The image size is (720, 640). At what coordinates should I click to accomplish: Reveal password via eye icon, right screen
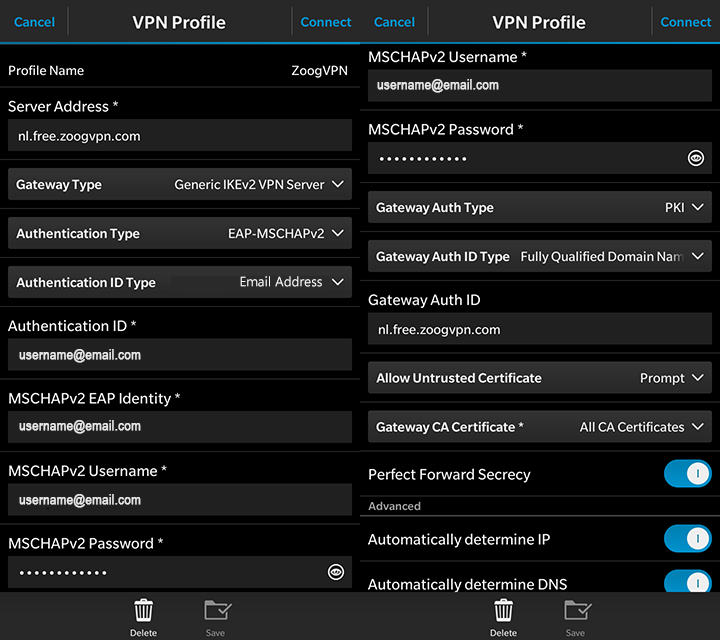click(x=696, y=158)
